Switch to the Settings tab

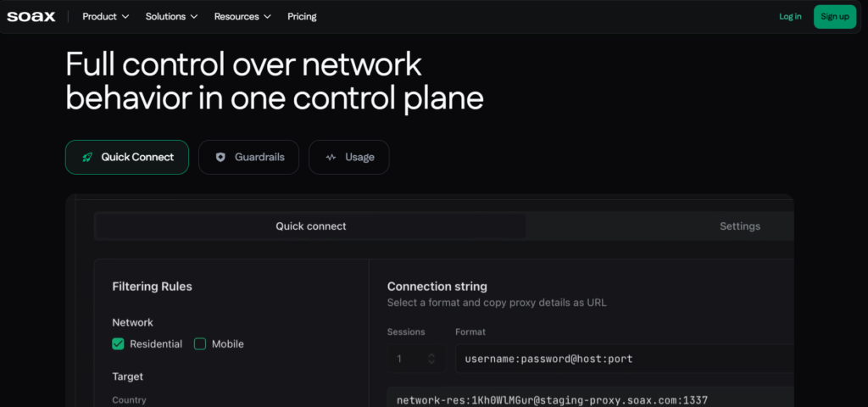(659, 226)
